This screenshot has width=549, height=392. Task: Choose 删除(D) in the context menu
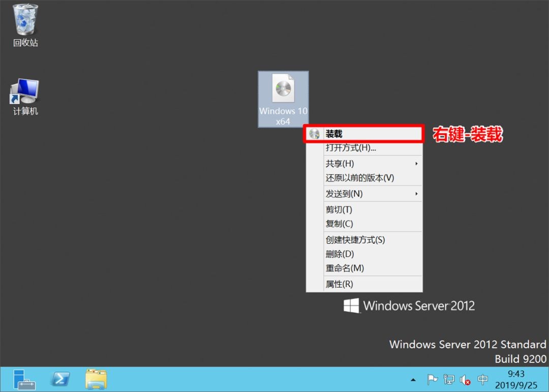[x=364, y=254]
